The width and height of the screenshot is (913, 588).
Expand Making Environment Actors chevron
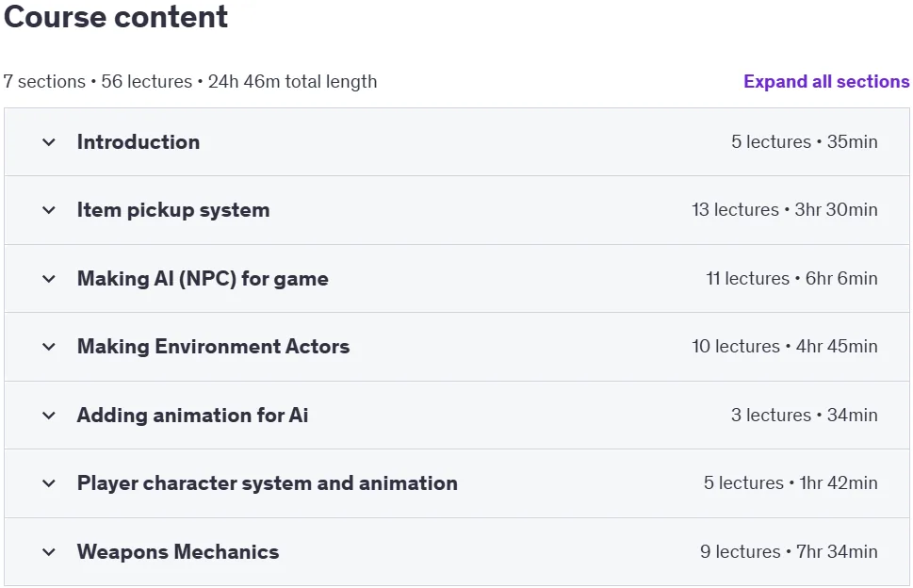(49, 347)
